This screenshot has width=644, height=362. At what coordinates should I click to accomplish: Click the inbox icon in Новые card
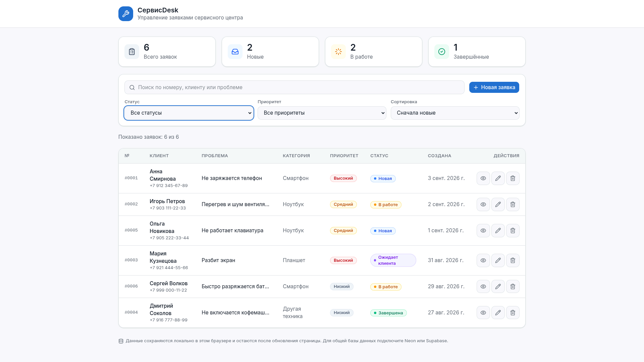pyautogui.click(x=235, y=52)
